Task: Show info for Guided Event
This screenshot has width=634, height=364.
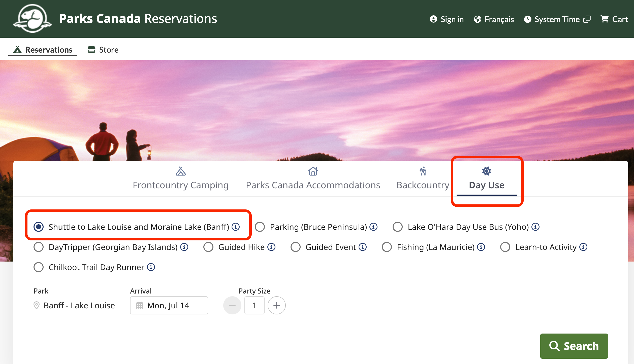Action: [363, 247]
